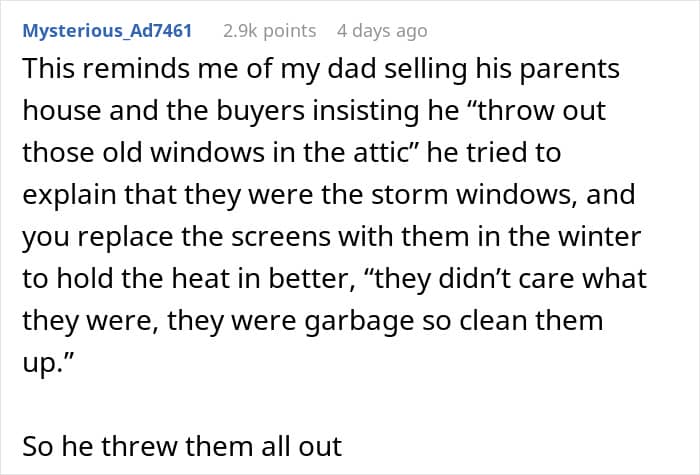Click the phrase 'he tried to'
The width and height of the screenshot is (700, 475).
tap(494, 153)
